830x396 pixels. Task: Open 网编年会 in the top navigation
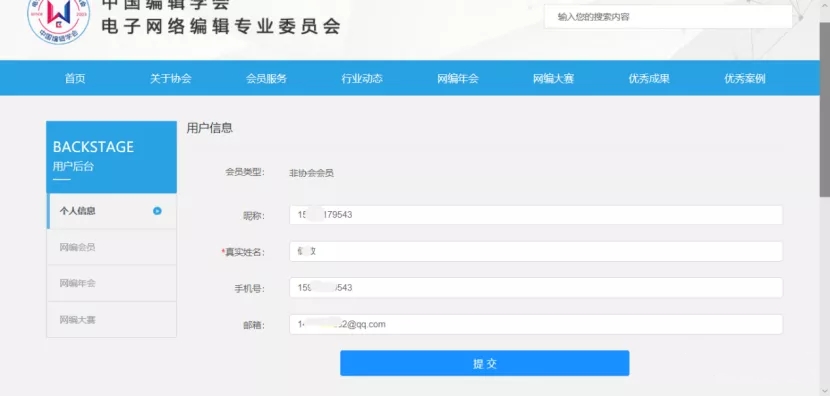click(x=458, y=79)
